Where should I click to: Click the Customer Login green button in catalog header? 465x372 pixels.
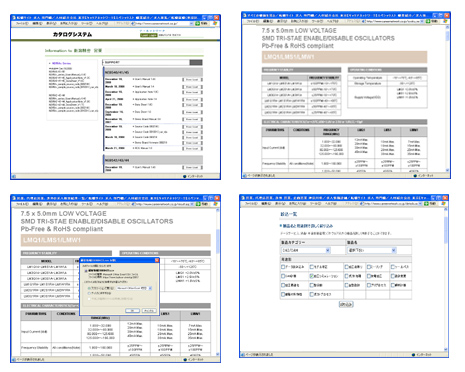(x=149, y=35)
